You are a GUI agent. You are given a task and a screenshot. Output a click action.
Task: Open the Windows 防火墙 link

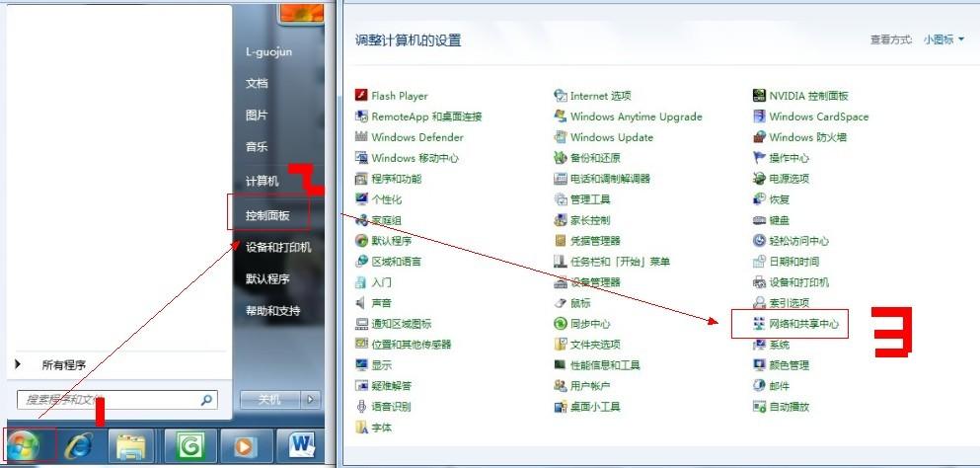pos(807,137)
